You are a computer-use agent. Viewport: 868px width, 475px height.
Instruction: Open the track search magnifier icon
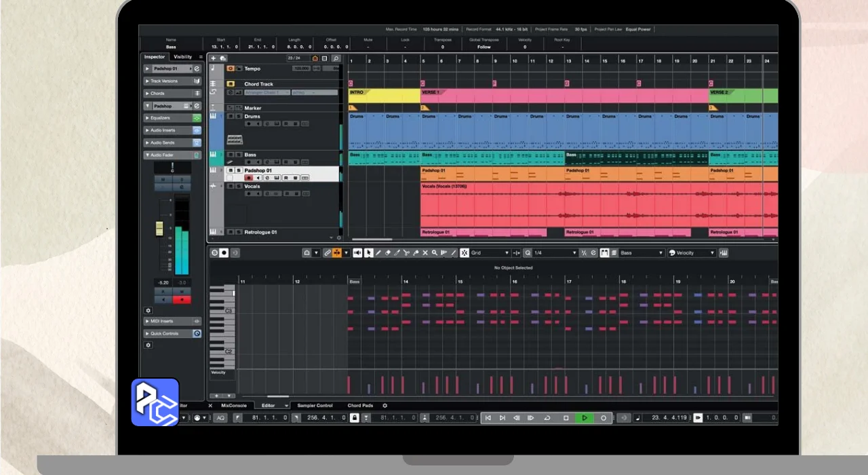(x=336, y=59)
